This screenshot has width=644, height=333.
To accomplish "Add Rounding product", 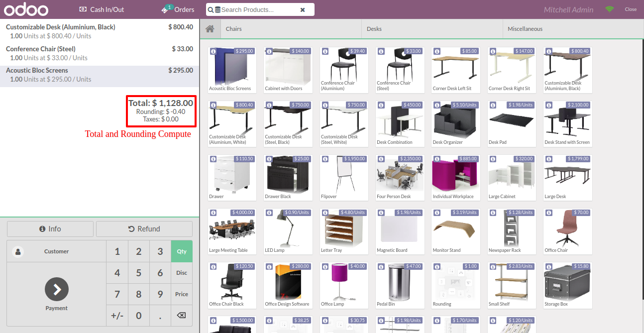I will [456, 285].
